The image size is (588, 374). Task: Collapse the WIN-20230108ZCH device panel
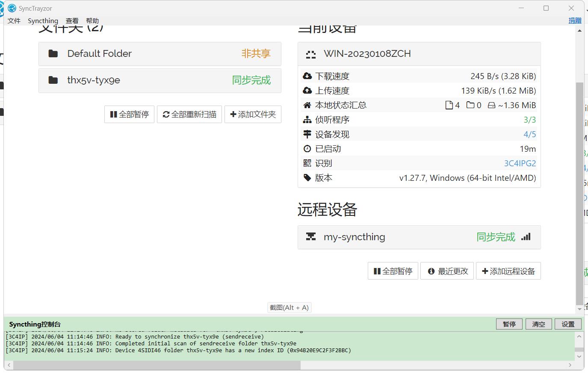[x=419, y=54]
